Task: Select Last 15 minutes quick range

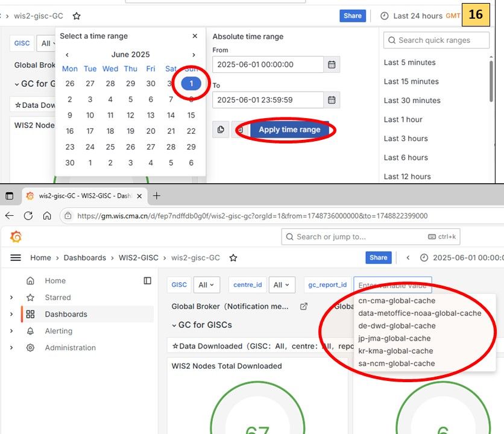Action: [x=411, y=81]
